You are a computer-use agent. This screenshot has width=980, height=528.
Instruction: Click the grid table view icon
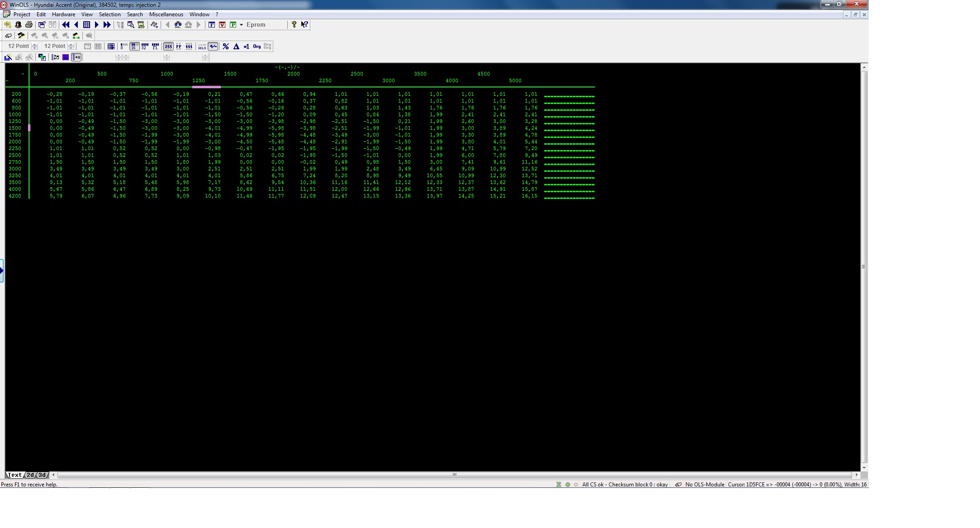tap(86, 25)
